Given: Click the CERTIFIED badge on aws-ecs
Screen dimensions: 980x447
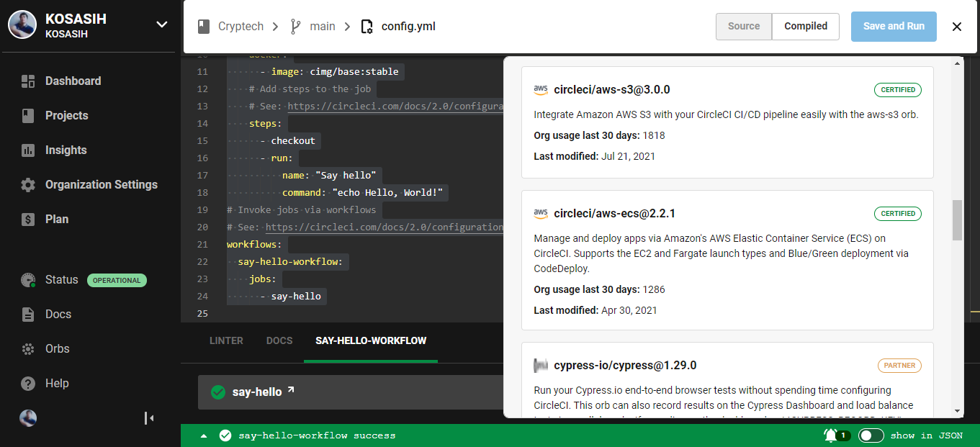Looking at the screenshot, I should tap(898, 214).
